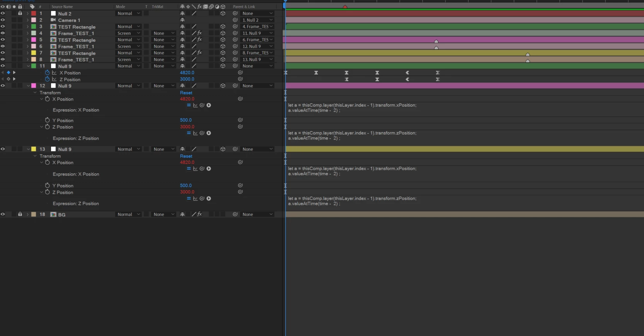Image resolution: width=644 pixels, height=336 pixels.
Task: Click the Mode column header
Action: [120, 7]
